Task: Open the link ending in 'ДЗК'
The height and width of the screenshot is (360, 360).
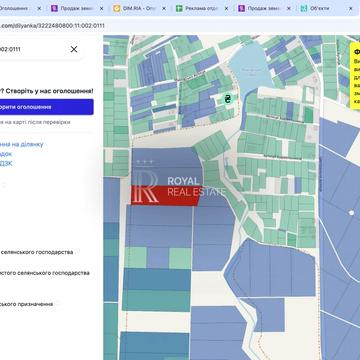Action: point(6,163)
